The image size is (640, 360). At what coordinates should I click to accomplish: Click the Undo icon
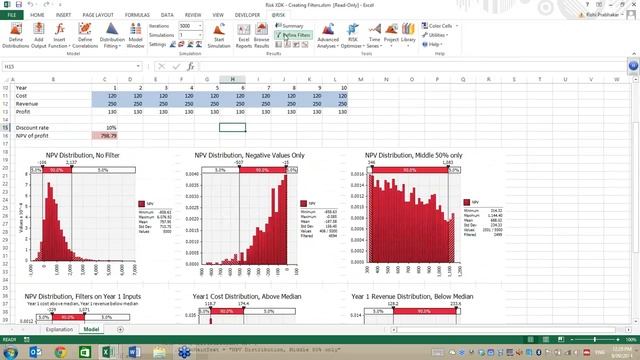coord(31,4)
